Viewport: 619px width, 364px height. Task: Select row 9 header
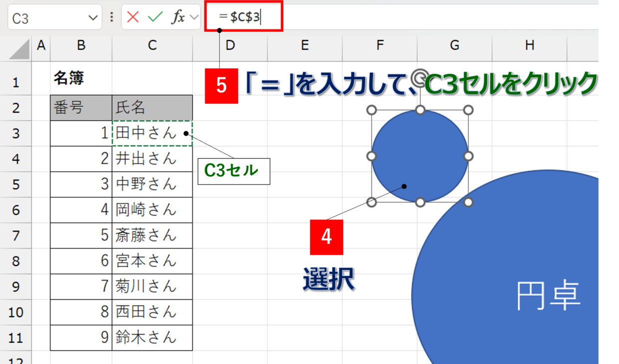tap(16, 287)
